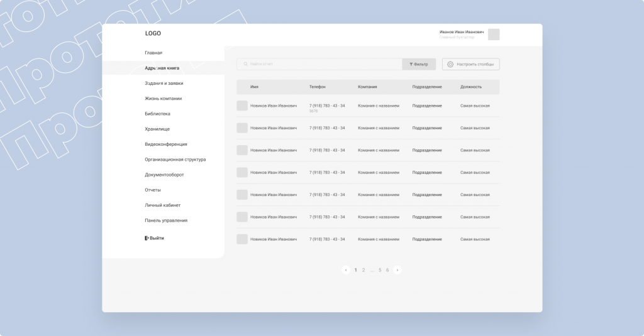Go to the next page arrow

(397, 270)
